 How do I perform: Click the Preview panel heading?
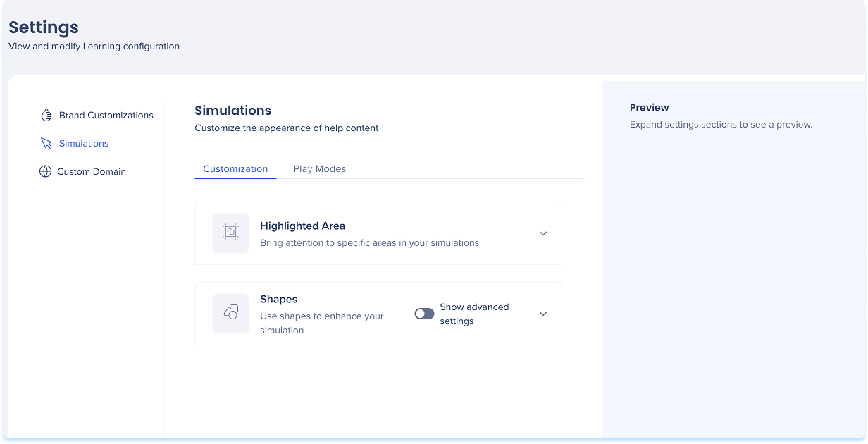649,108
